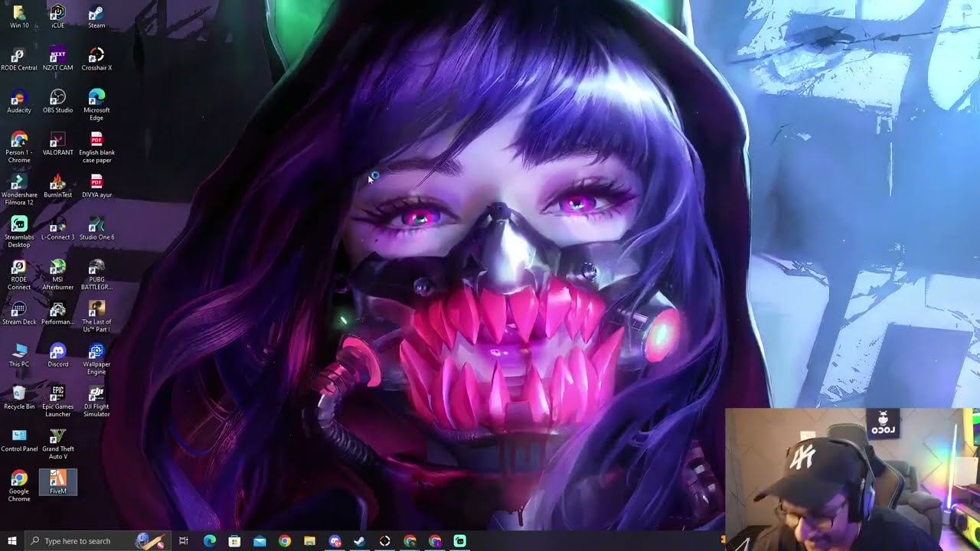The width and height of the screenshot is (980, 551).
Task: Click the BurnInTest desktop shortcut
Action: [x=58, y=186]
